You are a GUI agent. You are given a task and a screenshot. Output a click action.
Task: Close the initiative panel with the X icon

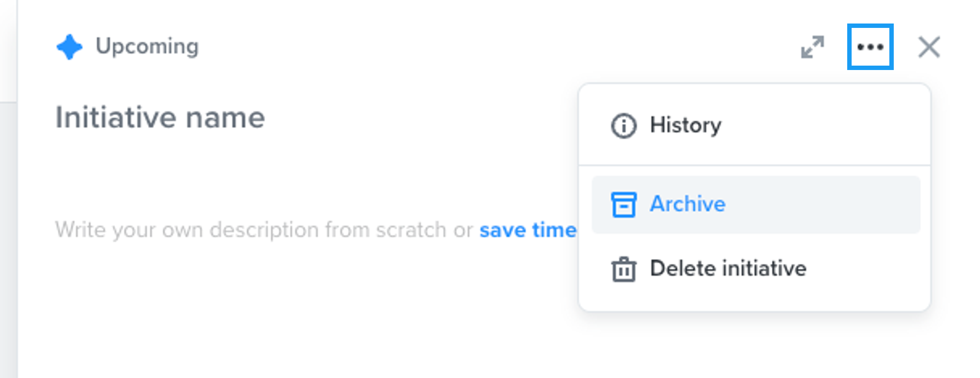pyautogui.click(x=929, y=47)
